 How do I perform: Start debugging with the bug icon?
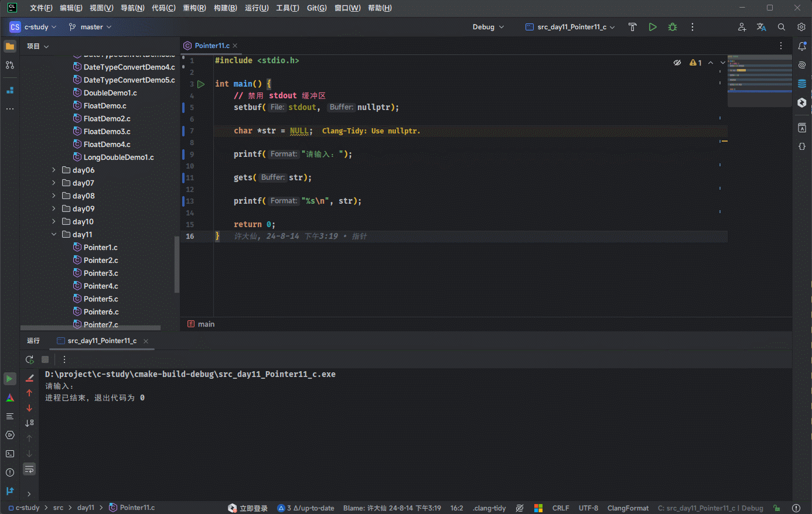click(x=672, y=27)
